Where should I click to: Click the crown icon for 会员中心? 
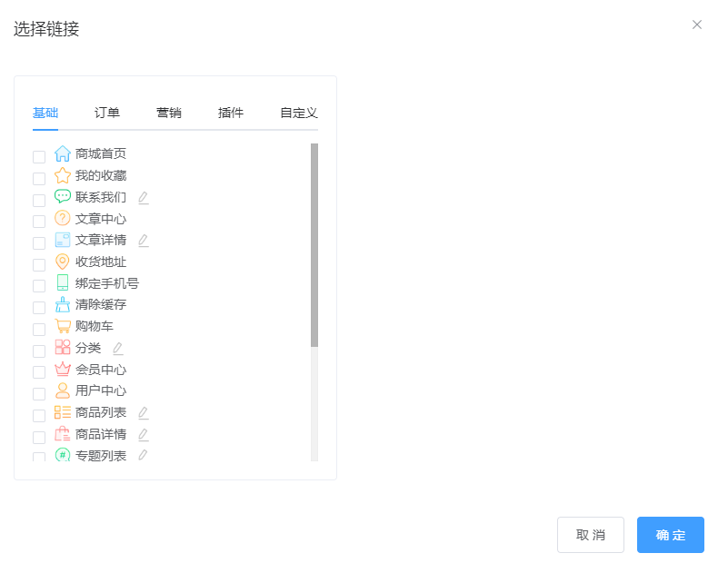point(63,370)
